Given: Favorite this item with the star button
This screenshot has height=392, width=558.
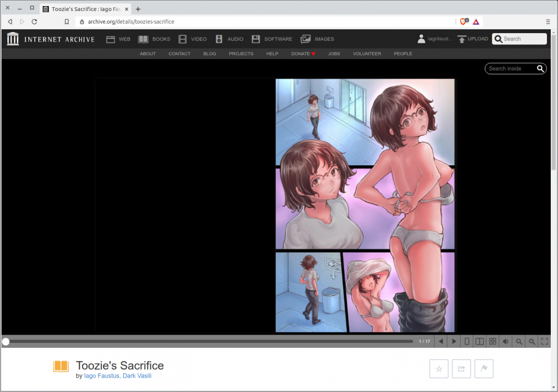Looking at the screenshot, I should (x=439, y=369).
